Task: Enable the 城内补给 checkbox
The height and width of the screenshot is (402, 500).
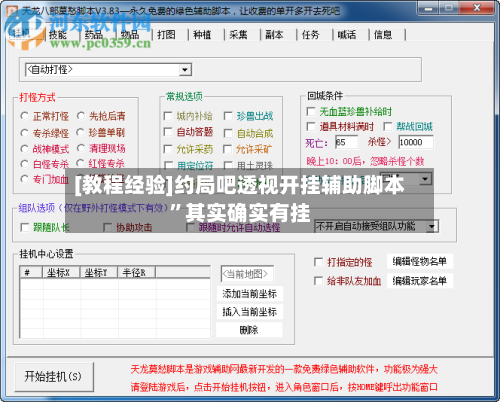Action: [x=168, y=116]
